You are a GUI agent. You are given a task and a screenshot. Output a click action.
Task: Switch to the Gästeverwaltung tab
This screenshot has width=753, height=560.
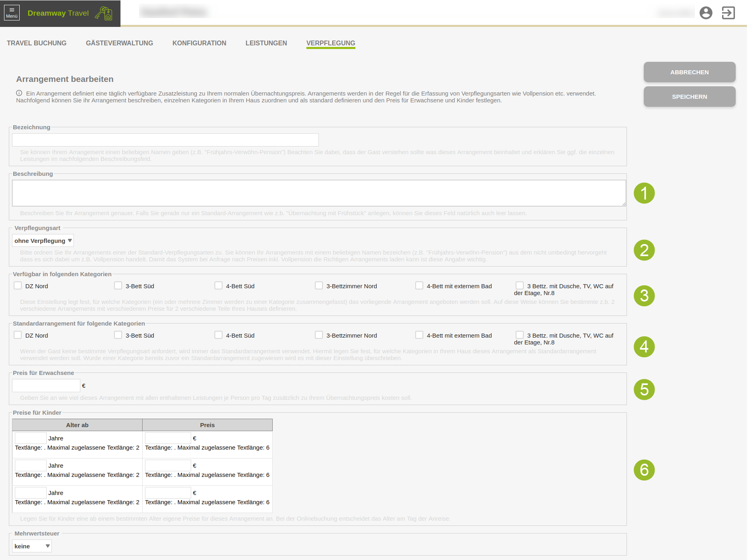click(x=119, y=43)
